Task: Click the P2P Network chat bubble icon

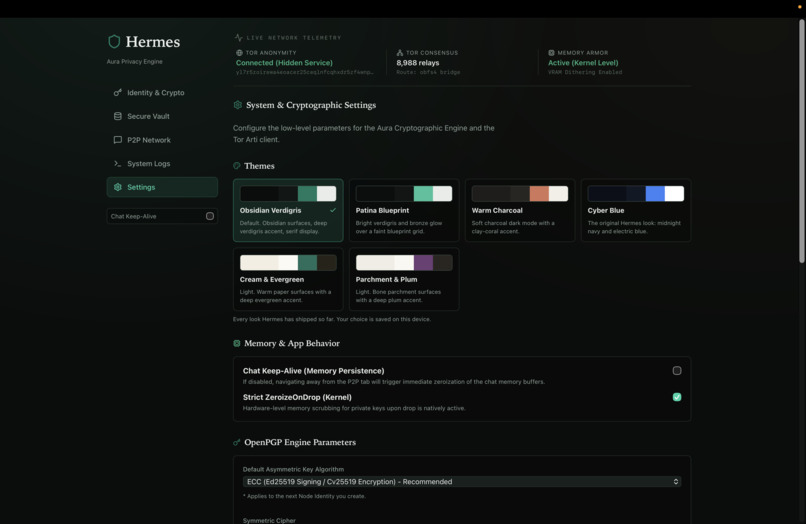Action: point(118,140)
